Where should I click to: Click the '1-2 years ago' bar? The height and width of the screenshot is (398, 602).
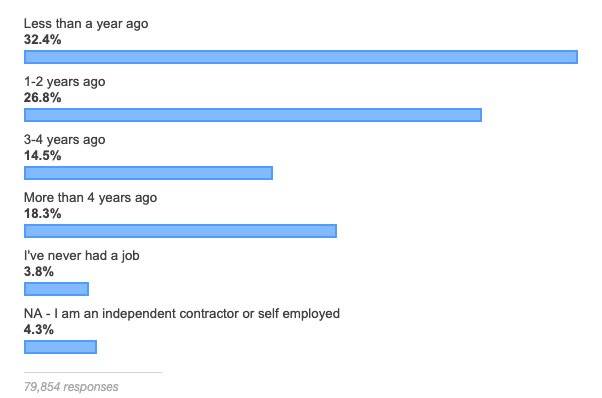click(x=253, y=115)
